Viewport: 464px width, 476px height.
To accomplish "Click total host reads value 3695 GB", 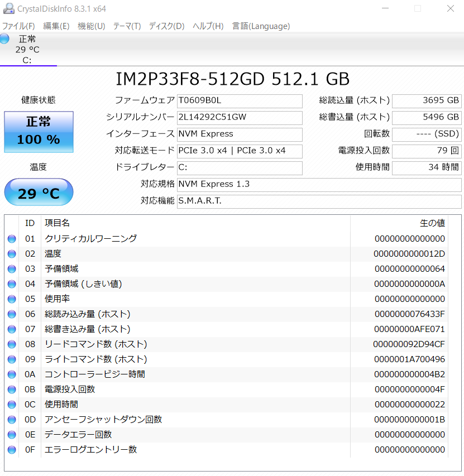I will (x=427, y=101).
